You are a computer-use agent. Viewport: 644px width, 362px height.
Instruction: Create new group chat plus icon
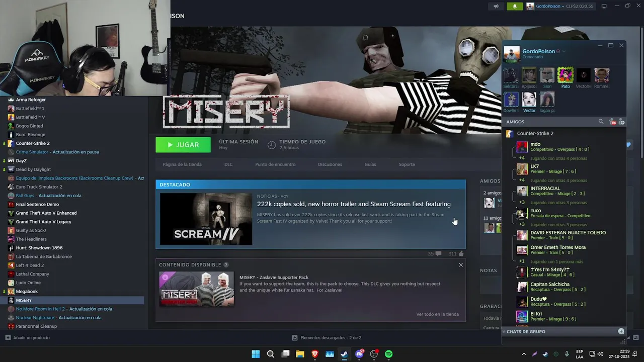click(621, 331)
